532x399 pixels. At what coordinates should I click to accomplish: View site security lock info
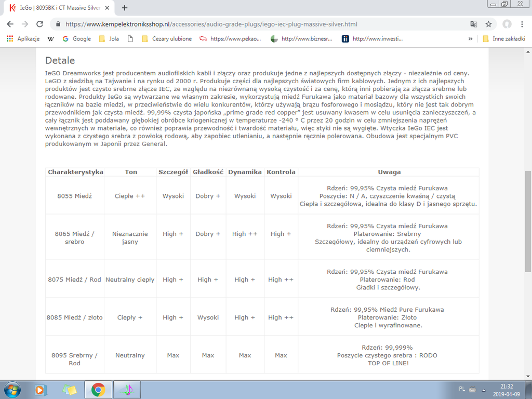58,24
